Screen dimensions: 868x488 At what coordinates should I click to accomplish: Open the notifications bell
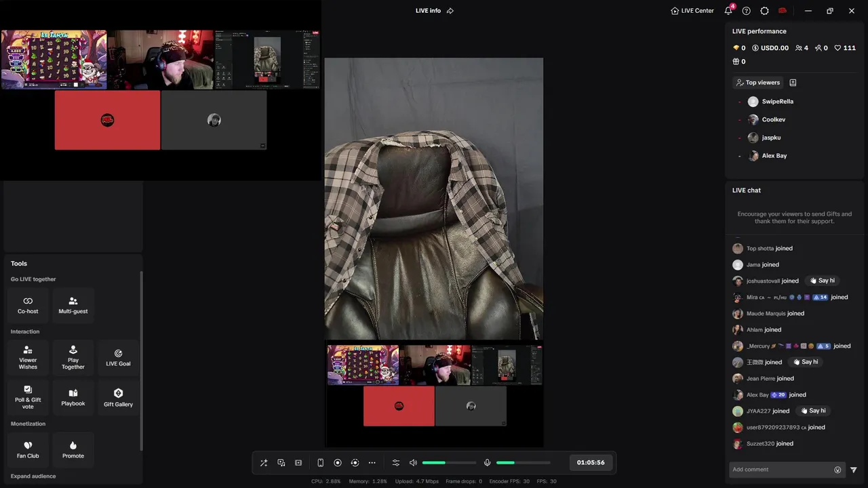pyautogui.click(x=728, y=11)
